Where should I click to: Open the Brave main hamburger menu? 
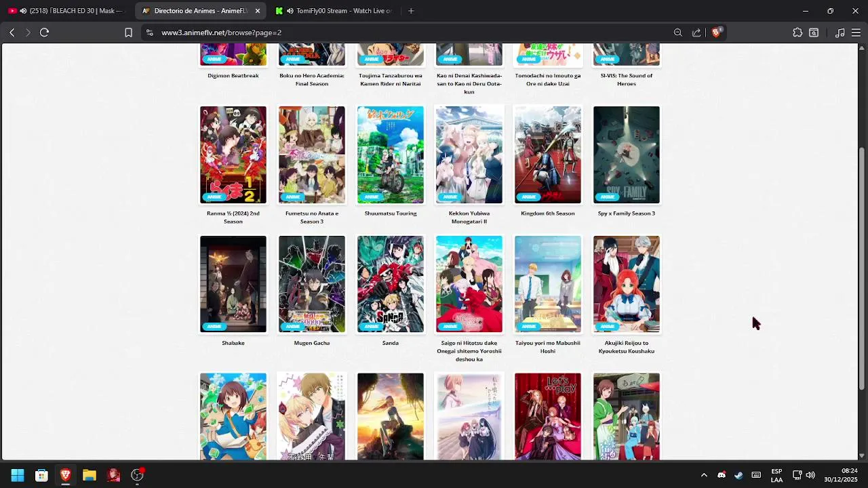[856, 33]
